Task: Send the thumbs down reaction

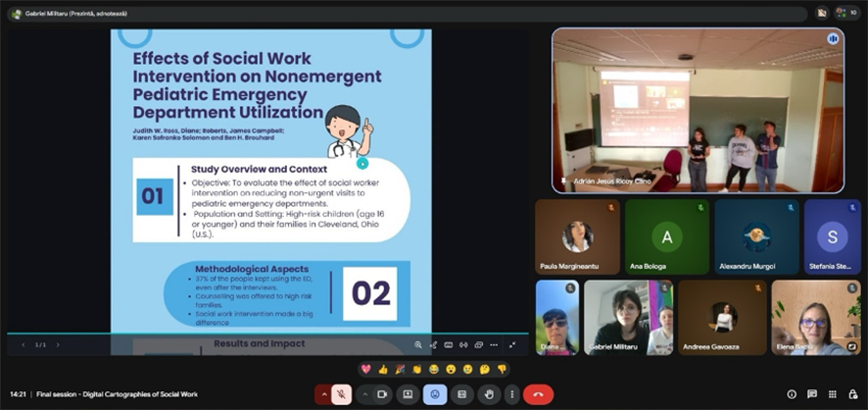Action: tap(502, 369)
